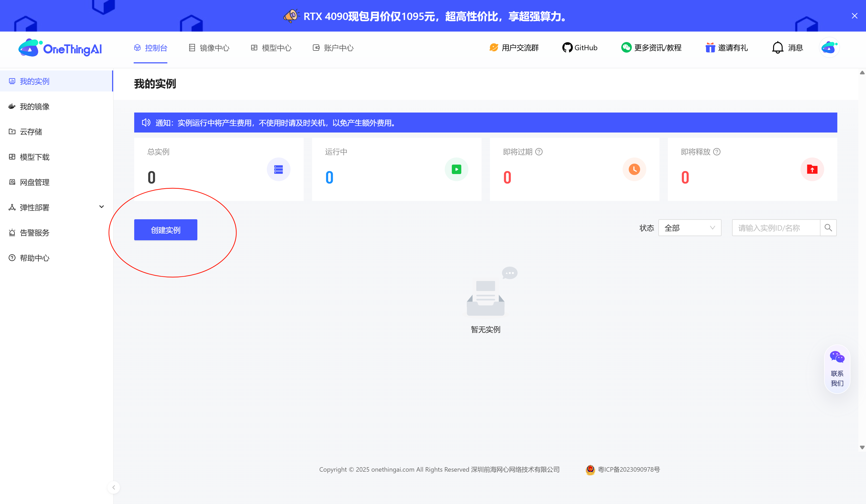Open the 账户中心 tab

tap(333, 48)
